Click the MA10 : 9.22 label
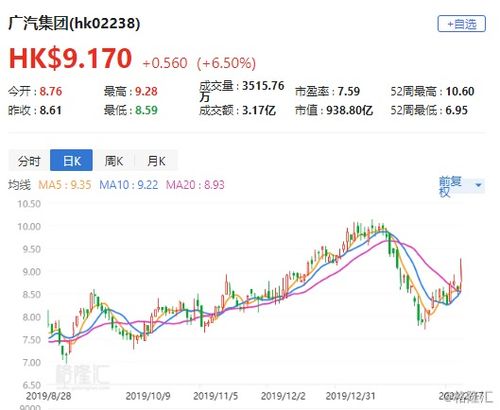The height and width of the screenshot is (410, 500). (x=129, y=185)
